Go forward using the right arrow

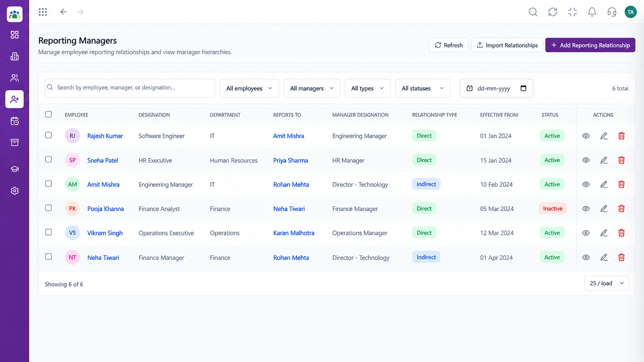(x=80, y=12)
